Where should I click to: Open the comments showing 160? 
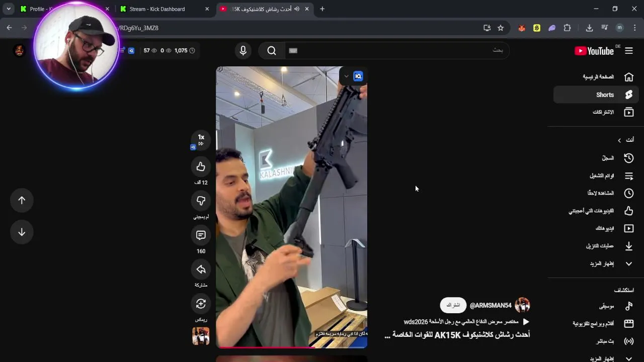[201, 235]
